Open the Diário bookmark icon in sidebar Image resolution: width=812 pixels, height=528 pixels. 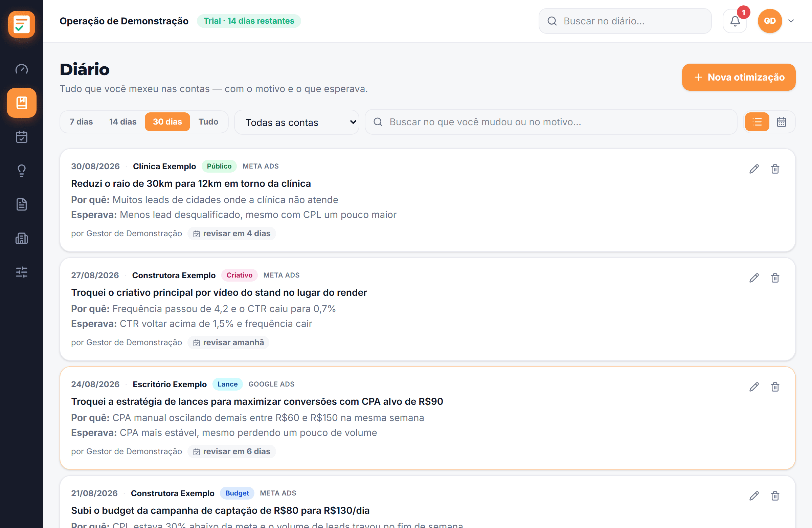(x=22, y=103)
